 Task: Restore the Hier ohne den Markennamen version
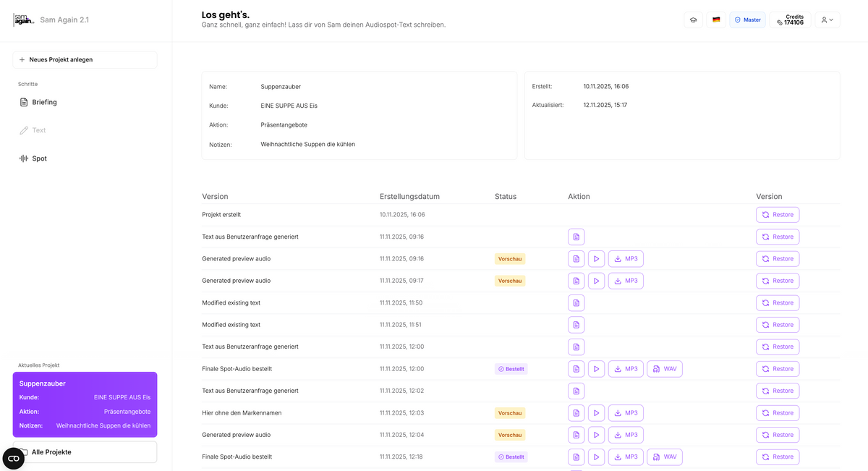(778, 413)
